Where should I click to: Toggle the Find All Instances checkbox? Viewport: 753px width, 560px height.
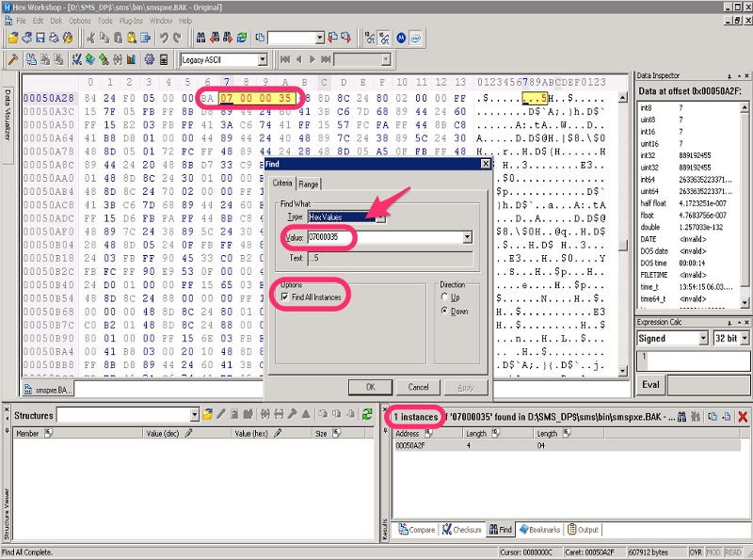[x=285, y=297]
